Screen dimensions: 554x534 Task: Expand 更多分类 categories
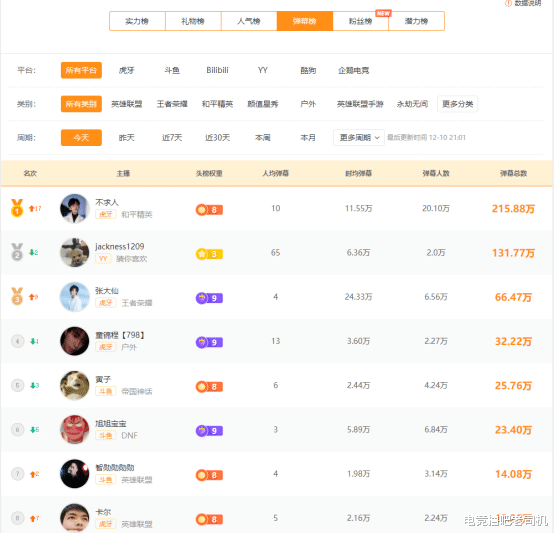458,104
